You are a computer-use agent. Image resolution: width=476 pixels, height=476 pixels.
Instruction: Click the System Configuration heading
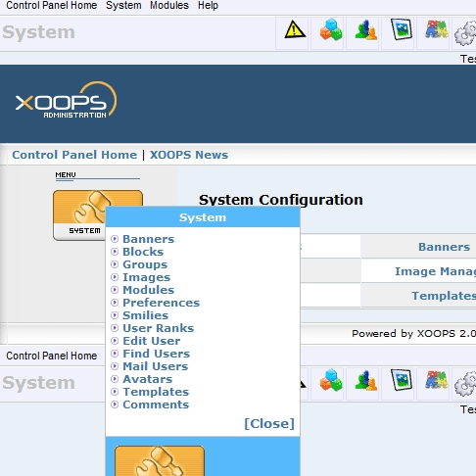click(281, 200)
